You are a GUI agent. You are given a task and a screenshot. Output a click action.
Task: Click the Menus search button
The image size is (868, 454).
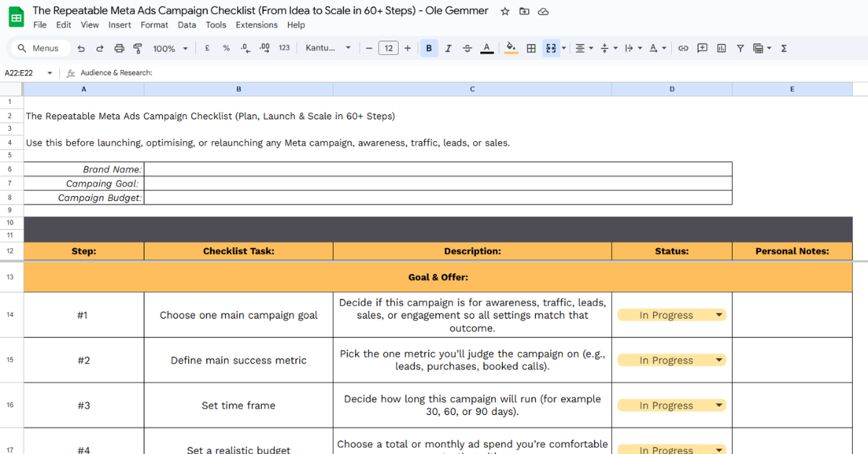[40, 48]
